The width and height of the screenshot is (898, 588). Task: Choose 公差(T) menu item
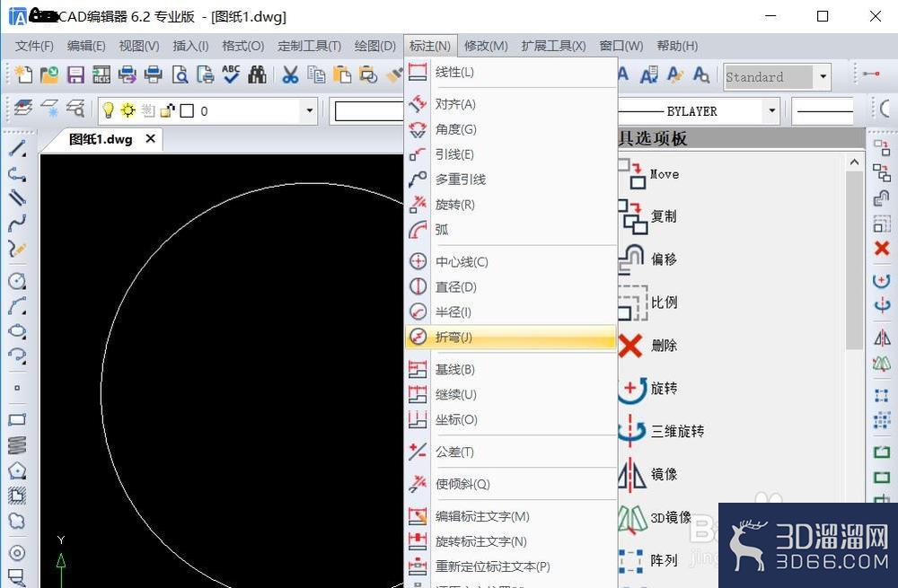pyautogui.click(x=511, y=452)
